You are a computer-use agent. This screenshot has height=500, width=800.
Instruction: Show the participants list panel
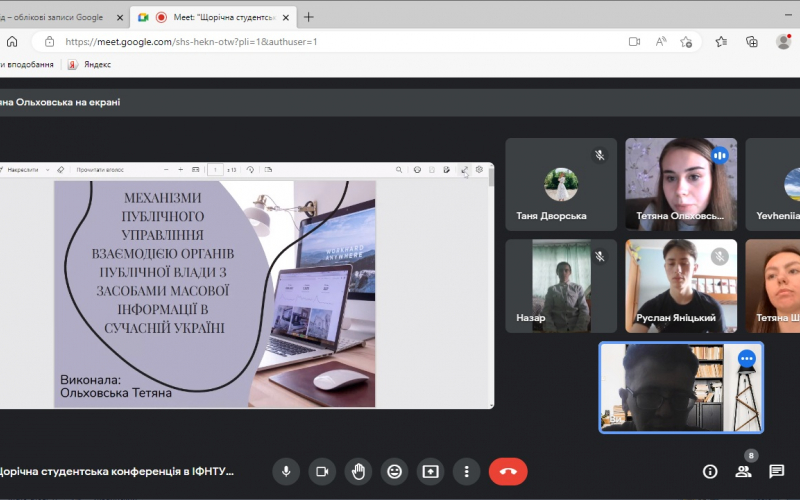[x=743, y=471]
